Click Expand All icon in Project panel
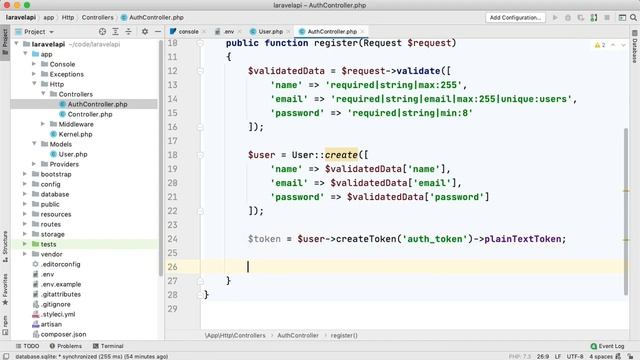The height and width of the screenshot is (360, 640). click(x=116, y=31)
